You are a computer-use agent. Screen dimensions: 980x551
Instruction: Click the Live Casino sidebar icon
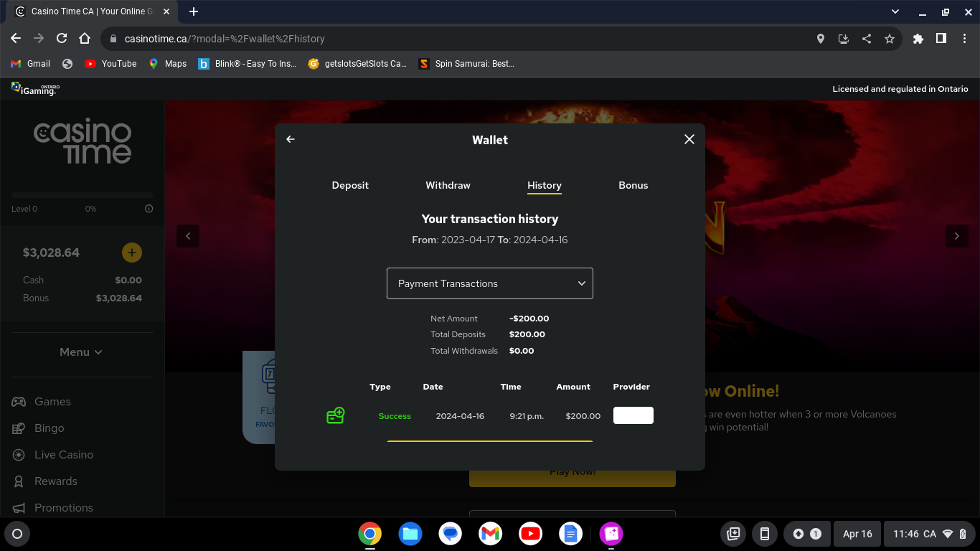(19, 455)
